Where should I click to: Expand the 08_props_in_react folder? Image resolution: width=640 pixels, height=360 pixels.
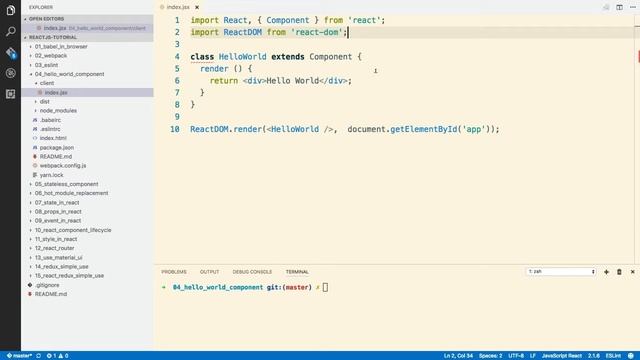[x=58, y=211]
